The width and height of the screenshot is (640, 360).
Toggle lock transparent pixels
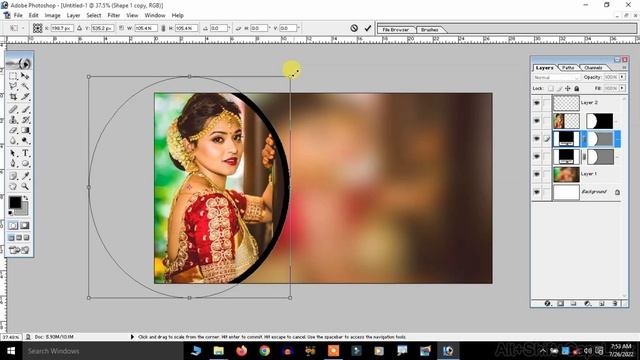click(551, 88)
